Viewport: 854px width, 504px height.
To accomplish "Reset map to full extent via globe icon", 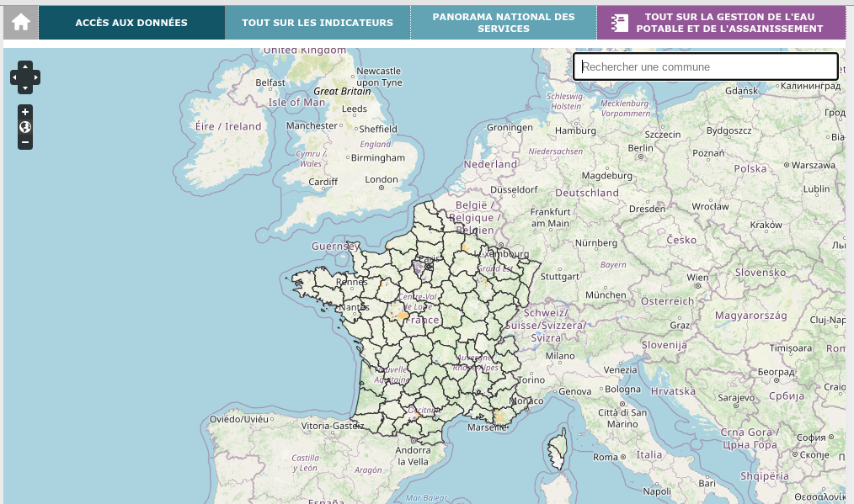I will click(x=25, y=127).
